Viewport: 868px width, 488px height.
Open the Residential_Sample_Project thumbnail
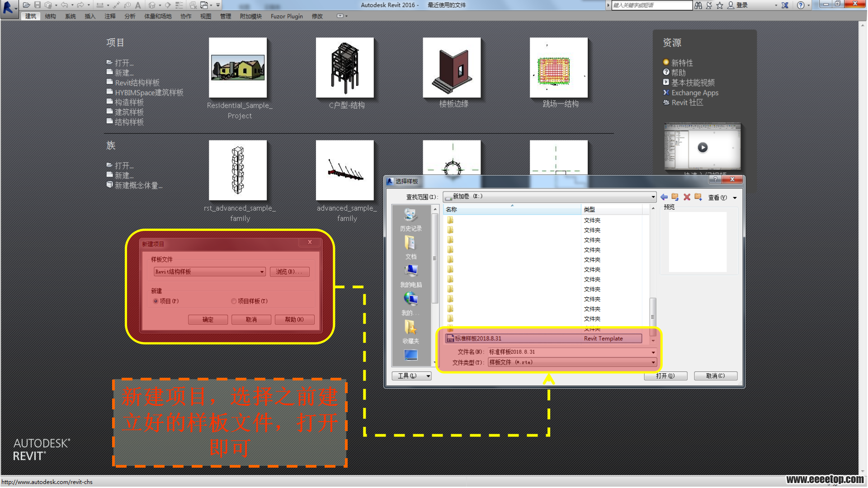click(238, 68)
